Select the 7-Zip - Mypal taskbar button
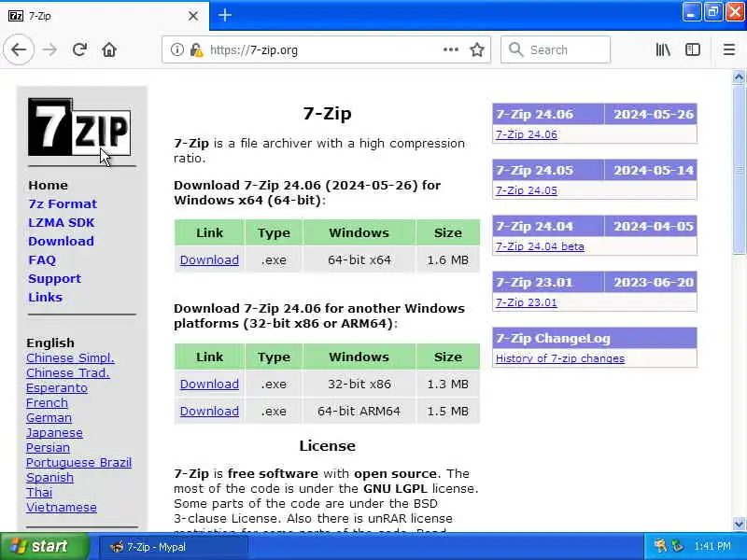This screenshot has width=747, height=560. [x=174, y=547]
